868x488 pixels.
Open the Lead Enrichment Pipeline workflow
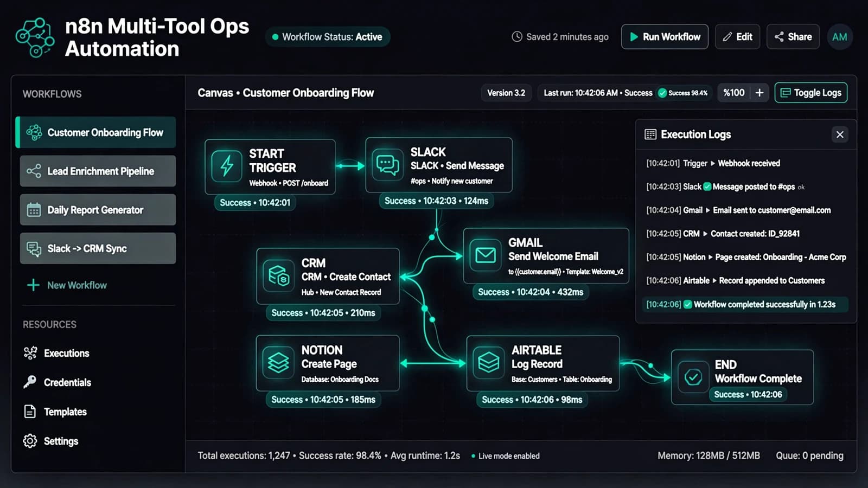(98, 171)
